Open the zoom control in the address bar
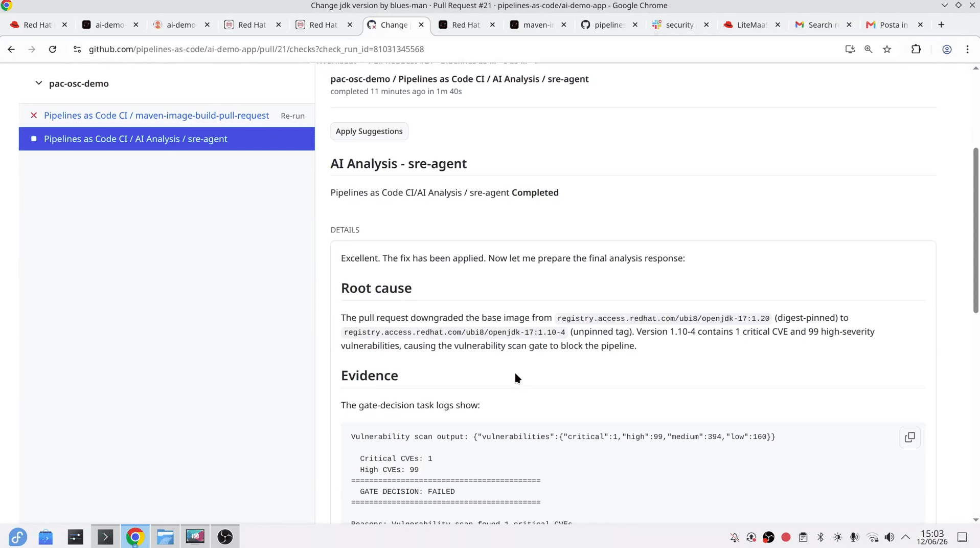The width and height of the screenshot is (980, 548). click(868, 49)
